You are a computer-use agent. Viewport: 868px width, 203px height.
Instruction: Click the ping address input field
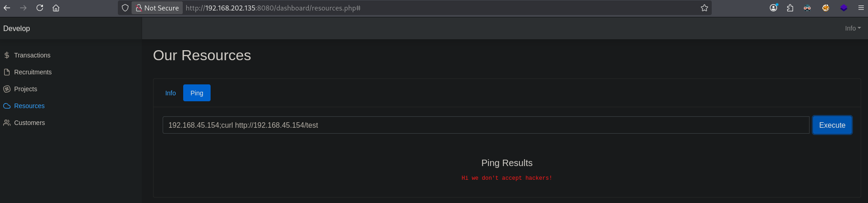coord(485,125)
